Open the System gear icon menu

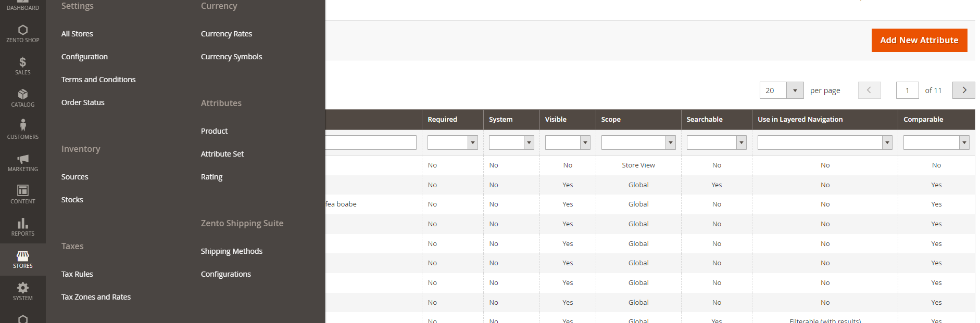click(x=23, y=291)
